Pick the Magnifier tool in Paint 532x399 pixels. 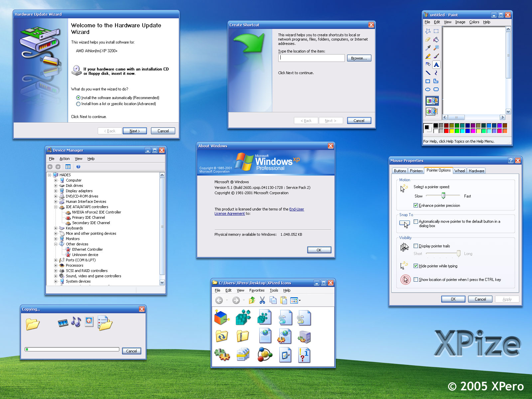click(x=436, y=48)
